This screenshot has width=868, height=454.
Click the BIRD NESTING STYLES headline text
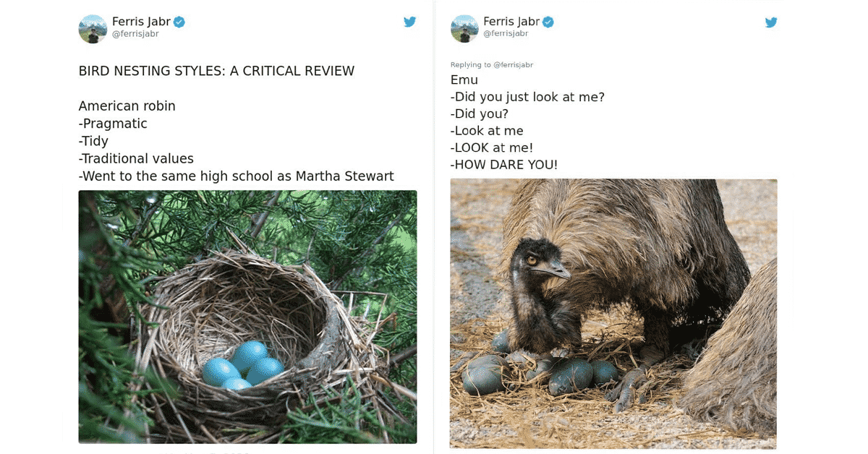tap(216, 71)
